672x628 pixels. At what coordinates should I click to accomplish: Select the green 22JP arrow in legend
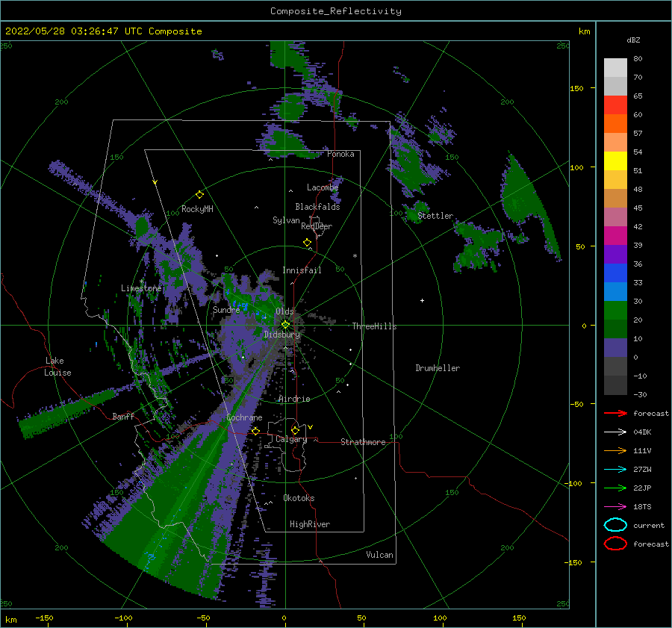(x=615, y=488)
